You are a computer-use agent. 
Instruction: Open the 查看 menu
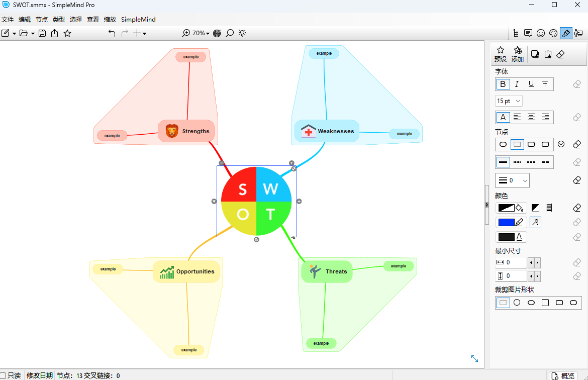tap(93, 20)
